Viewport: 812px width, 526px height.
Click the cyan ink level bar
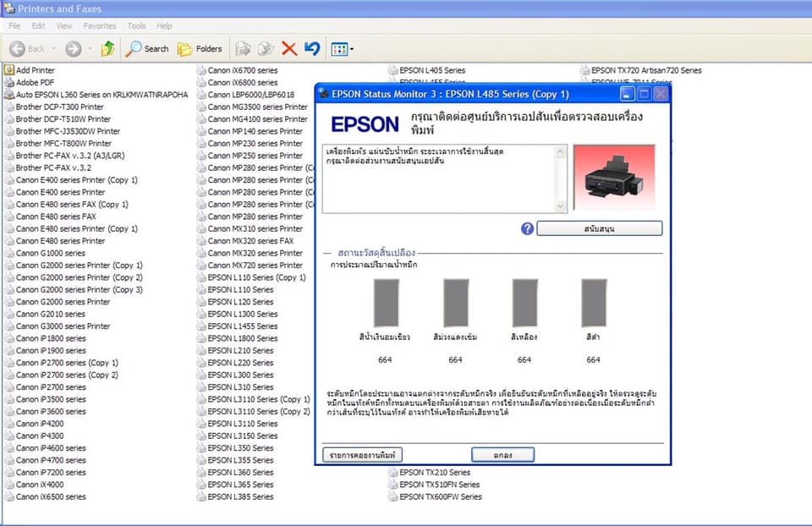387,303
